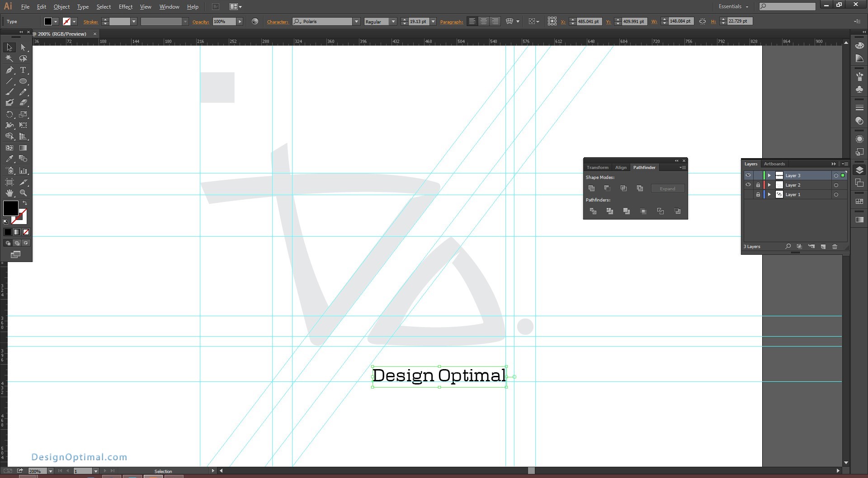868x478 pixels.
Task: Choose the Ellipse tool
Action: pos(23,81)
